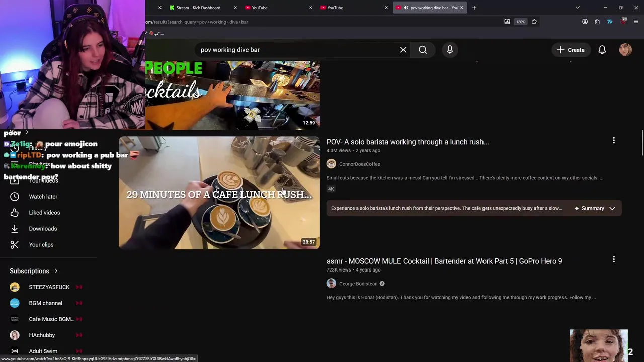
Task: Click the Adult Swim avatar icon
Action: pyautogui.click(x=15, y=351)
